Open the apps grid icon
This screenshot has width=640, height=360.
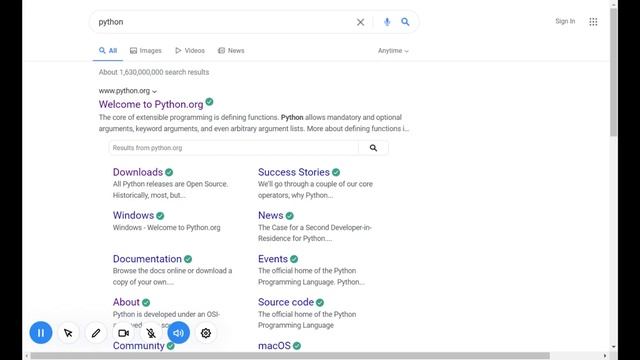[593, 22]
